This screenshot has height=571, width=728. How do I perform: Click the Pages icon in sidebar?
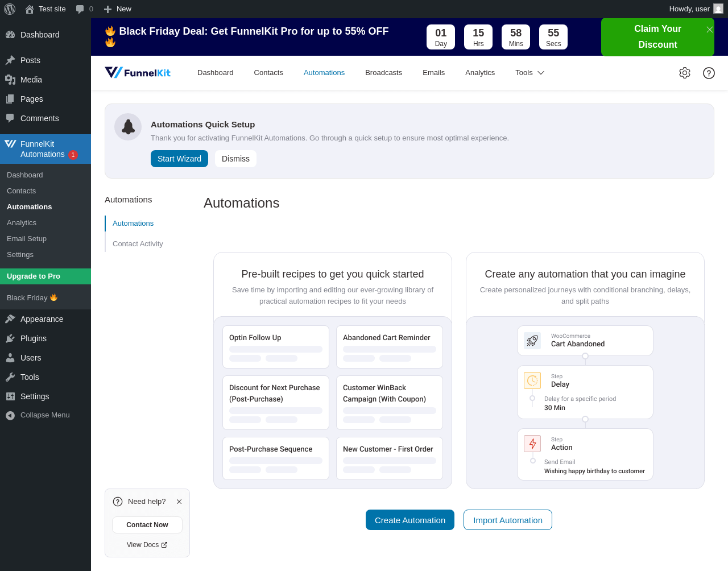click(10, 99)
